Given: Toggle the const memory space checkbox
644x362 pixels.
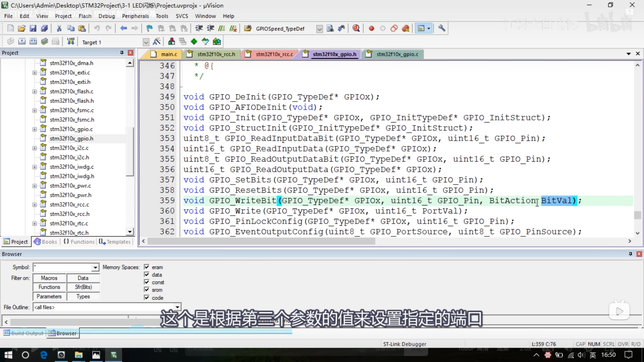Looking at the screenshot, I should pos(147,282).
